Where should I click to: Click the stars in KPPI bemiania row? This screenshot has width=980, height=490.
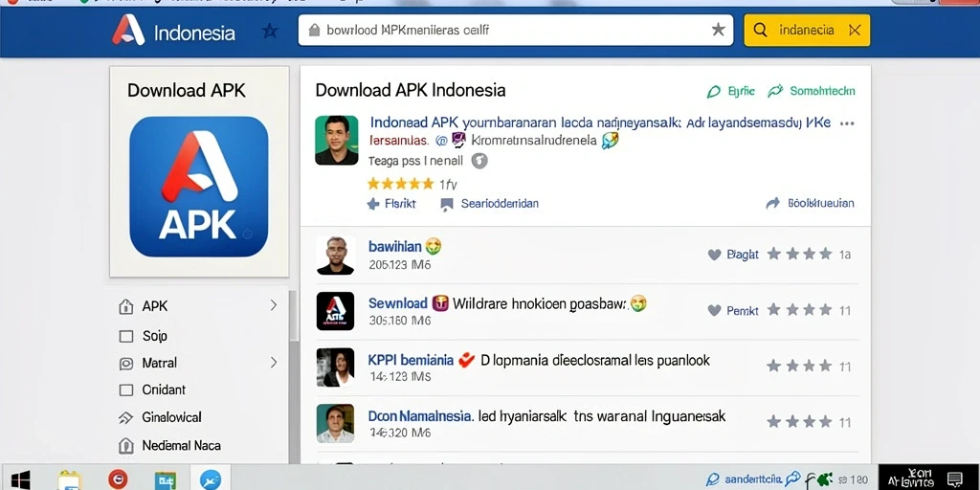[x=799, y=366]
